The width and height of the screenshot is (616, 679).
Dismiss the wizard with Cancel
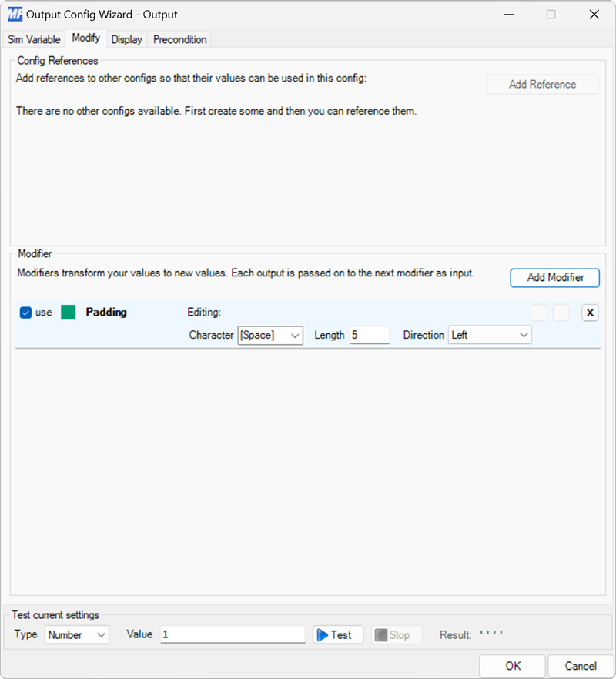click(581, 665)
